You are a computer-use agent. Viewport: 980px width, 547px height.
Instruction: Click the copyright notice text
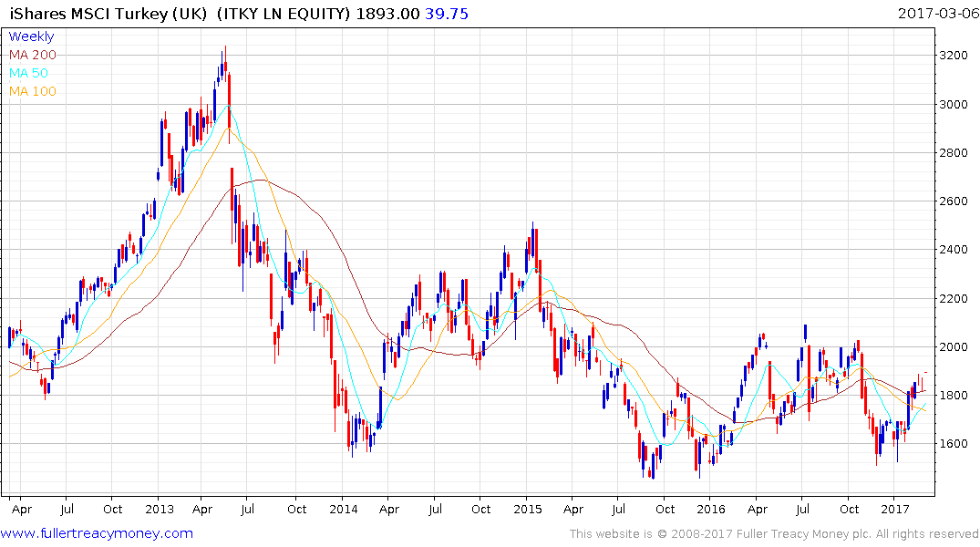pos(774,534)
